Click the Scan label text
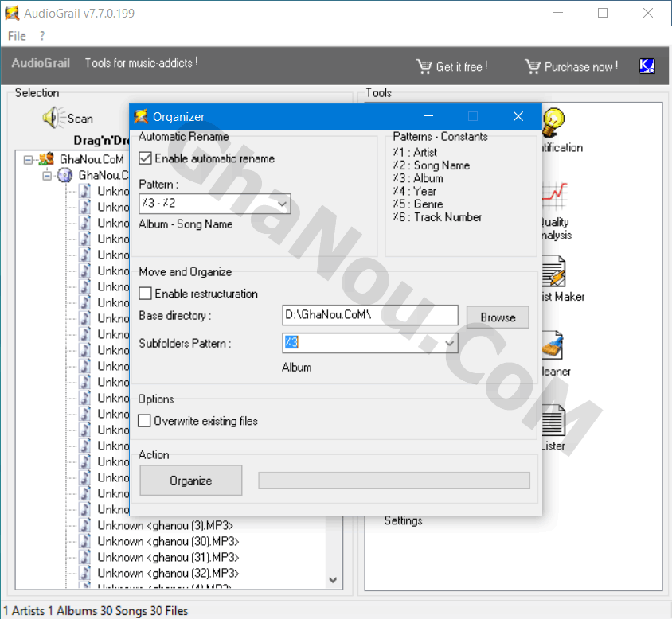Screen dimensions: 672x619 tap(80, 119)
